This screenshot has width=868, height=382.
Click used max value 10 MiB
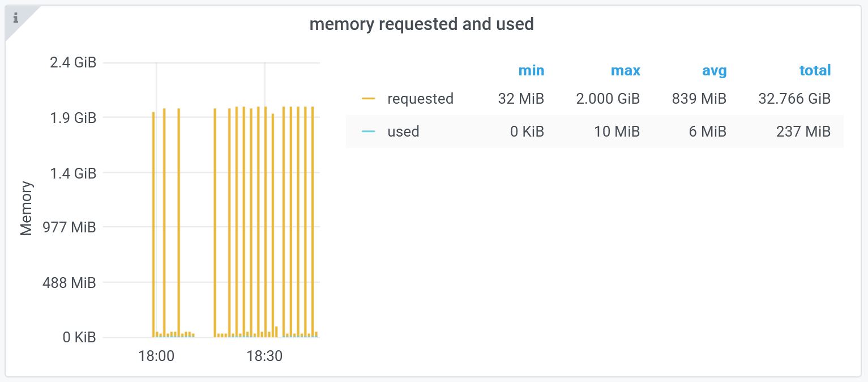tap(617, 132)
